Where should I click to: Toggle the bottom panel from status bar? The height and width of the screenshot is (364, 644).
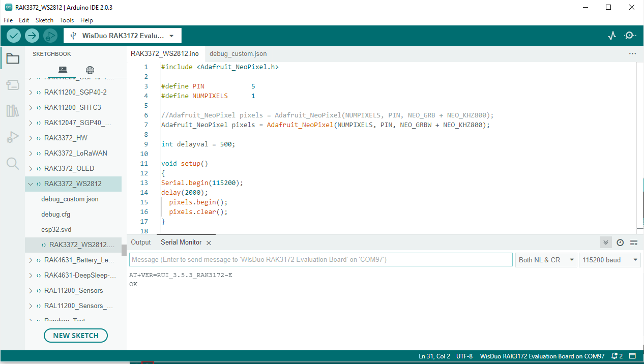(632, 356)
